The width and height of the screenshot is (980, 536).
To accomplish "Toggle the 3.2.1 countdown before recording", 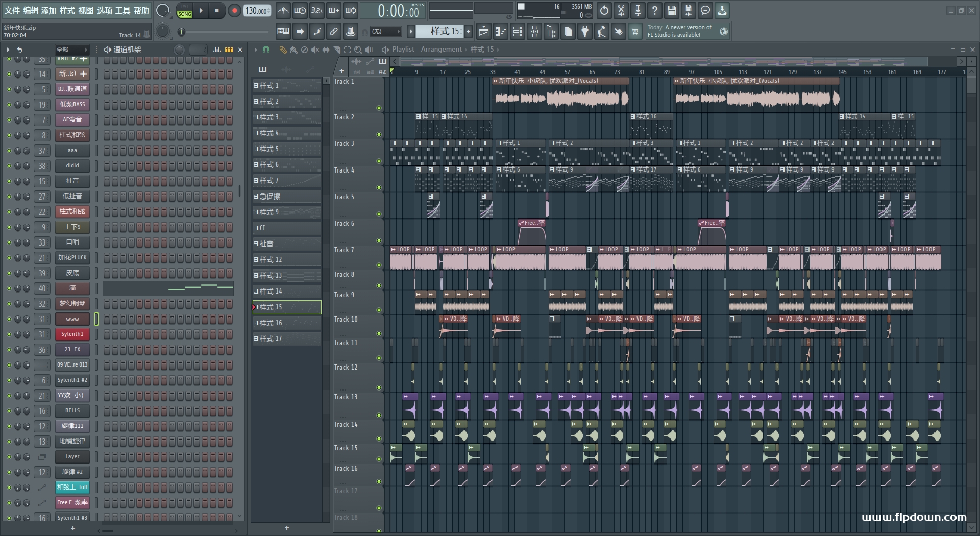I will pos(316,10).
